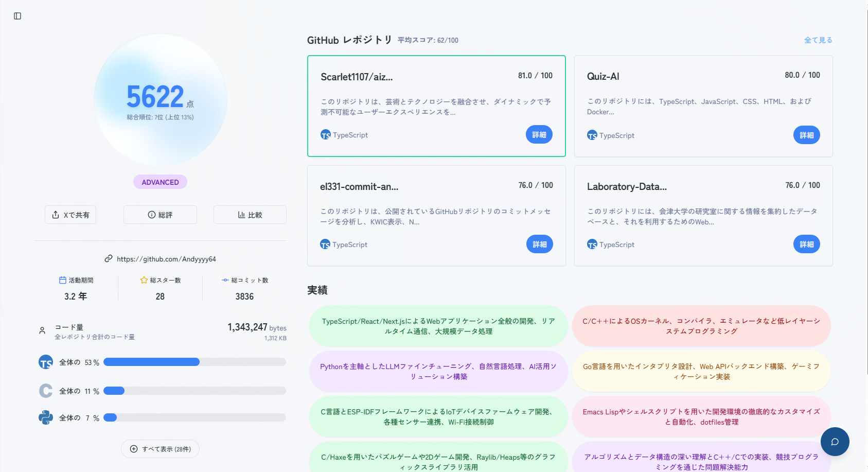Click the Python icon at 7% row
868x472 pixels.
(x=46, y=417)
